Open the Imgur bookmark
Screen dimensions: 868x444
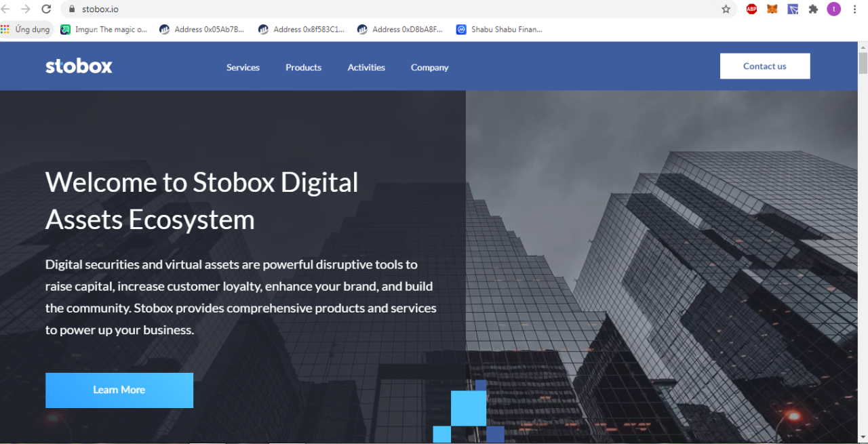(104, 29)
